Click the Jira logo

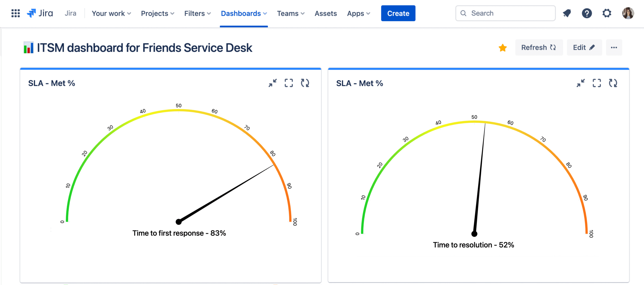[40, 13]
